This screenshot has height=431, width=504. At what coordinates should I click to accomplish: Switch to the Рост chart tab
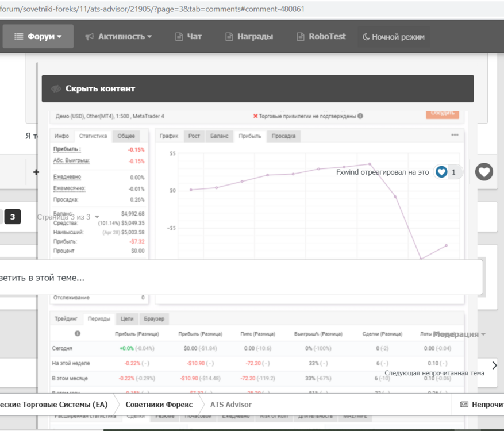pyautogui.click(x=194, y=136)
